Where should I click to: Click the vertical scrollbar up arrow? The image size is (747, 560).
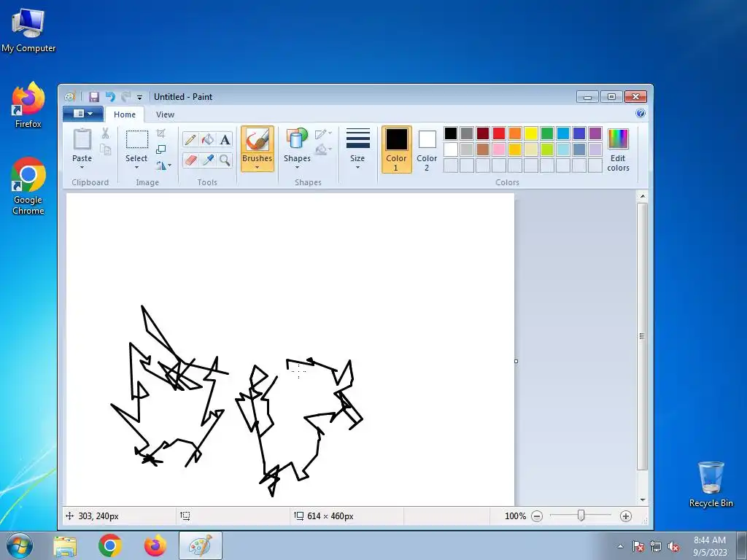642,196
